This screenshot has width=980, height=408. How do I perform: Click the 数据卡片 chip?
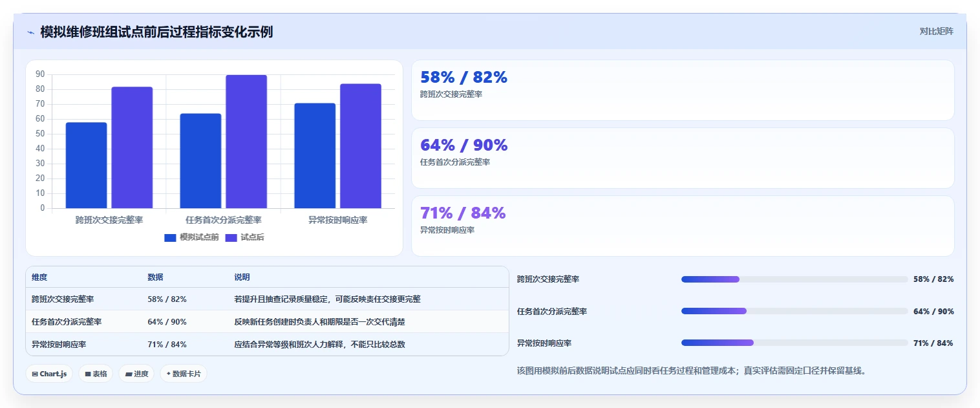184,374
